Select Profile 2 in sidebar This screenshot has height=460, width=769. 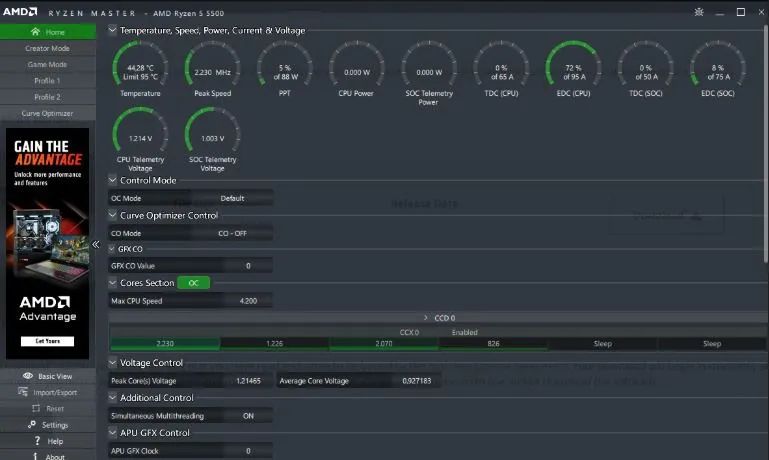[48, 97]
